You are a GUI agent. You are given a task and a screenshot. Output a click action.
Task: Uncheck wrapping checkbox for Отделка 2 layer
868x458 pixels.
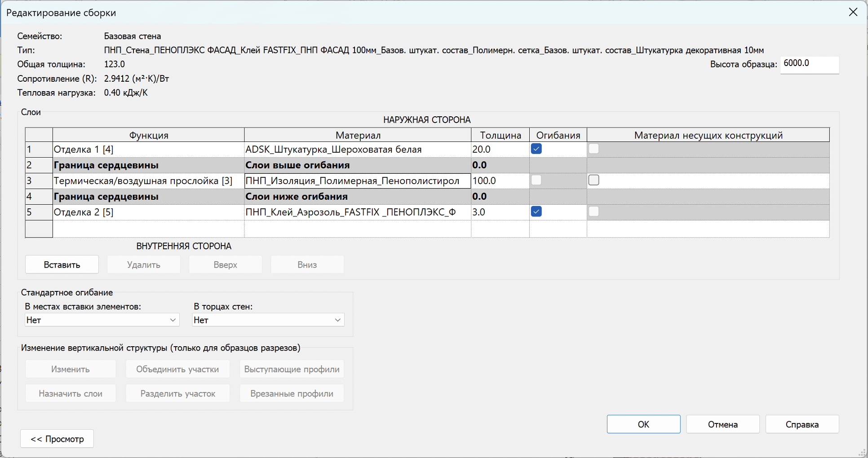coord(536,211)
